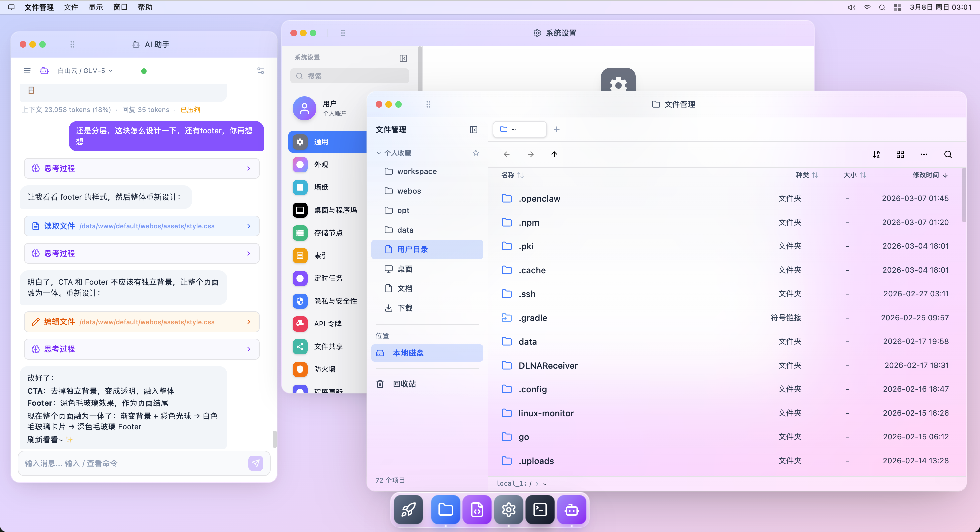
Task: Launch the code editor from the dock
Action: point(477,509)
